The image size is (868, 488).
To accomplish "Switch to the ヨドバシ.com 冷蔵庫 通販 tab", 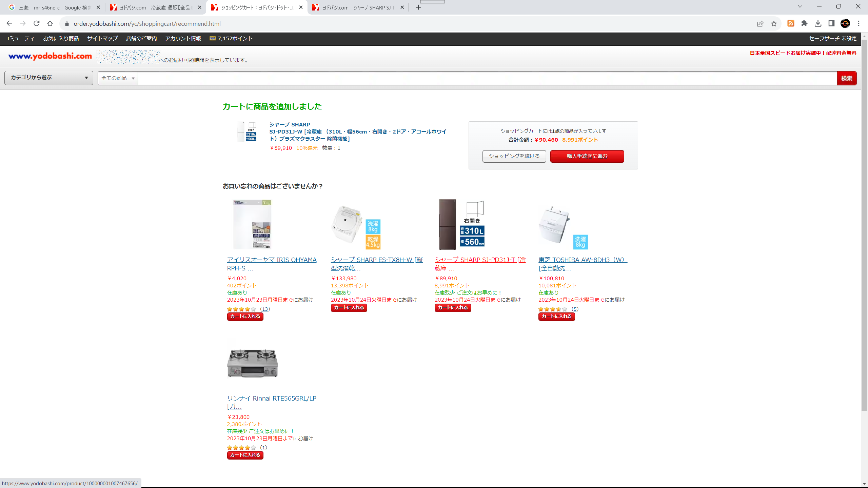I will [155, 7].
